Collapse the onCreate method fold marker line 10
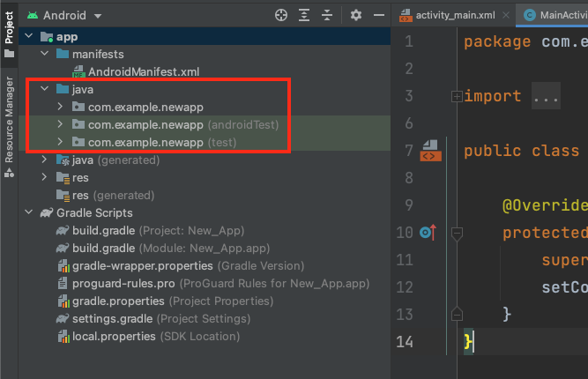 pos(457,234)
